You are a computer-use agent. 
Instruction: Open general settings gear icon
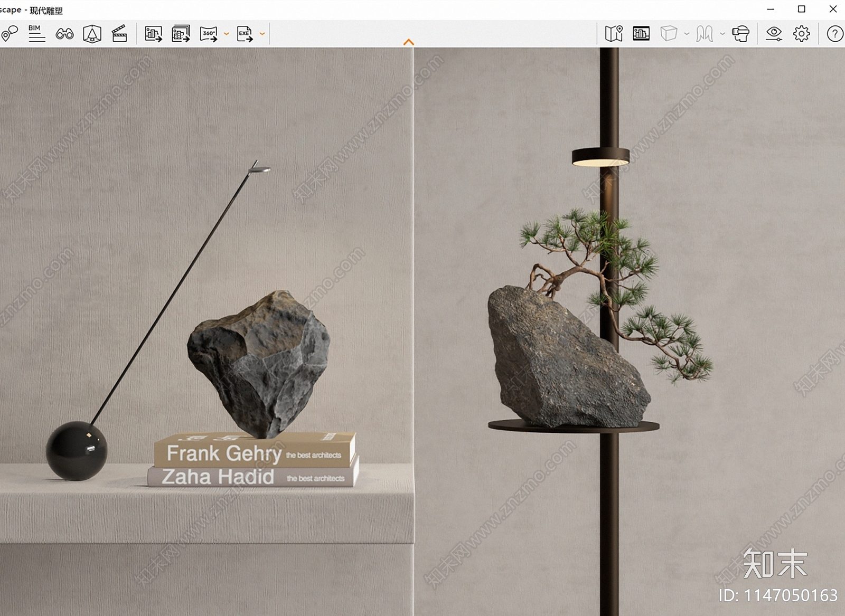(801, 34)
